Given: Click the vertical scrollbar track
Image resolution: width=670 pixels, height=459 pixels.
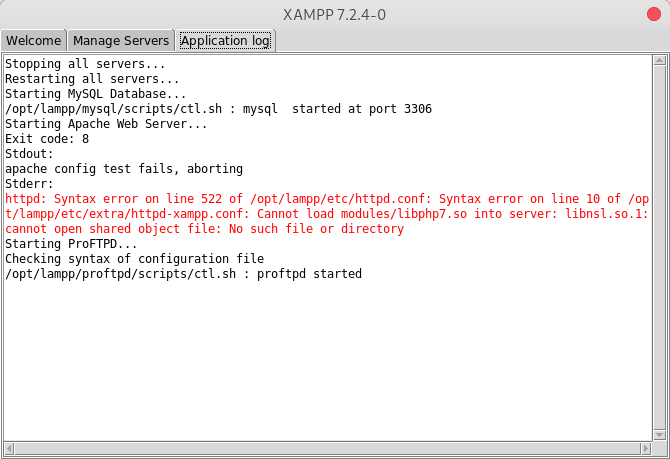Looking at the screenshot, I should 659,247.
